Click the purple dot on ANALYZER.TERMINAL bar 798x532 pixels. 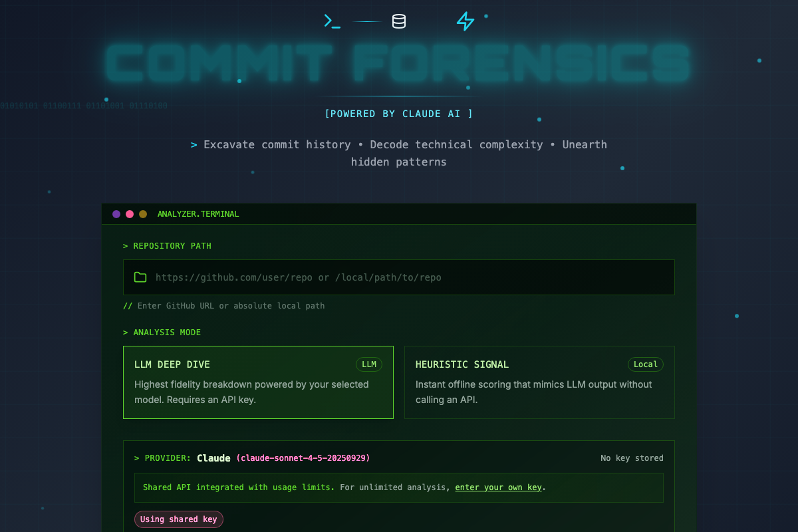click(116, 213)
